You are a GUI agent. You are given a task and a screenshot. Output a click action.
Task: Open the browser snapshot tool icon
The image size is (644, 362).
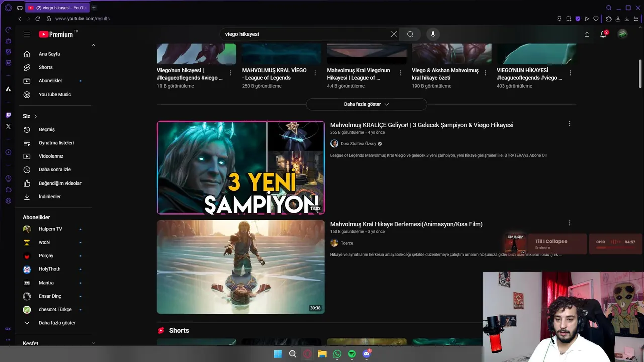(x=569, y=19)
